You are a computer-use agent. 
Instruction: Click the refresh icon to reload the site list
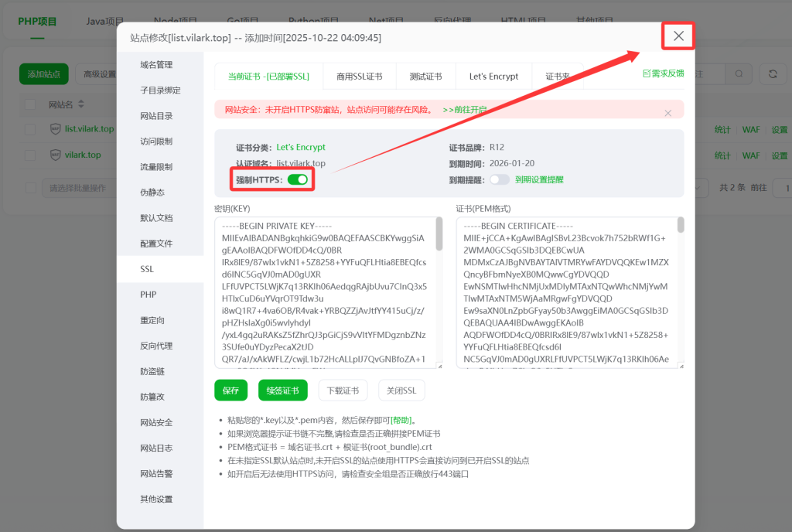(x=773, y=73)
